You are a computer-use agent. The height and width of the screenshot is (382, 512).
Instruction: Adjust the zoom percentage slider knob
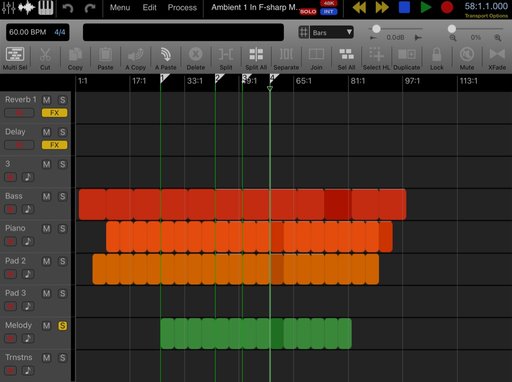pos(452,29)
